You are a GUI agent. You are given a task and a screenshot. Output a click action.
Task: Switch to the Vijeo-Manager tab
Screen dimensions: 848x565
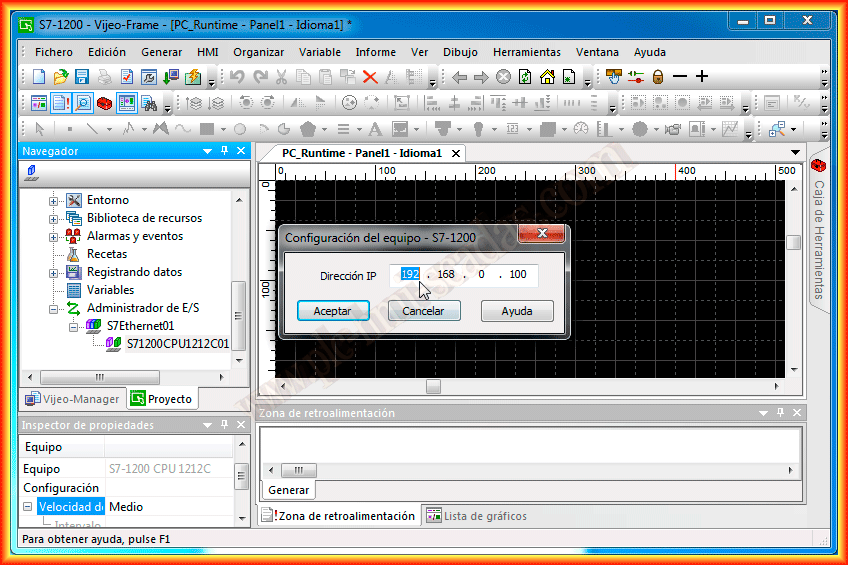coord(71,399)
